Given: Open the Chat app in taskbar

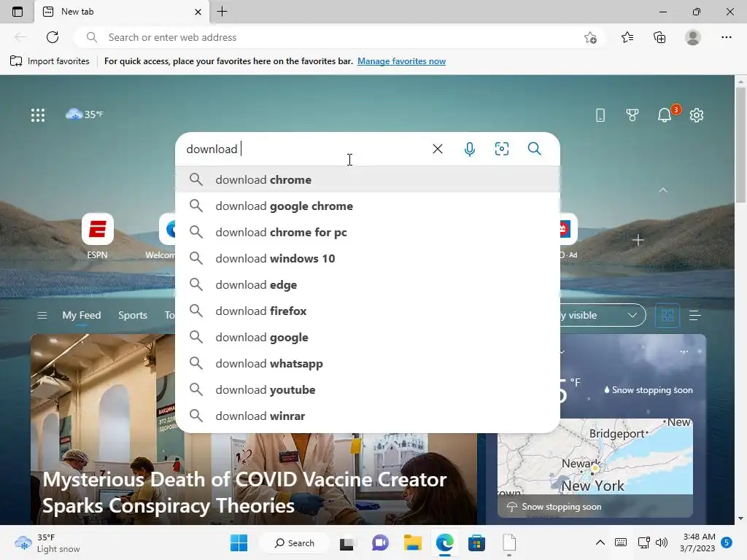Looking at the screenshot, I should coord(380,542).
